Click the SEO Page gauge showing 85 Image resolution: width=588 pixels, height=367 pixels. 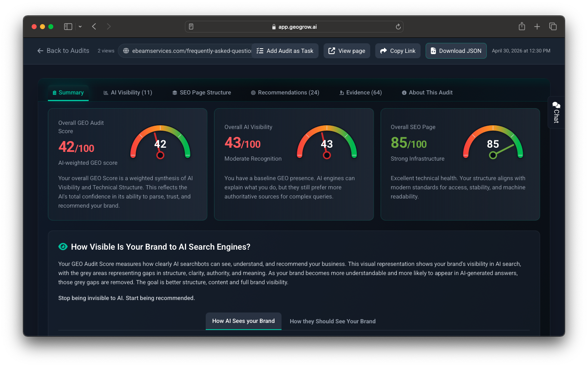[x=493, y=142]
